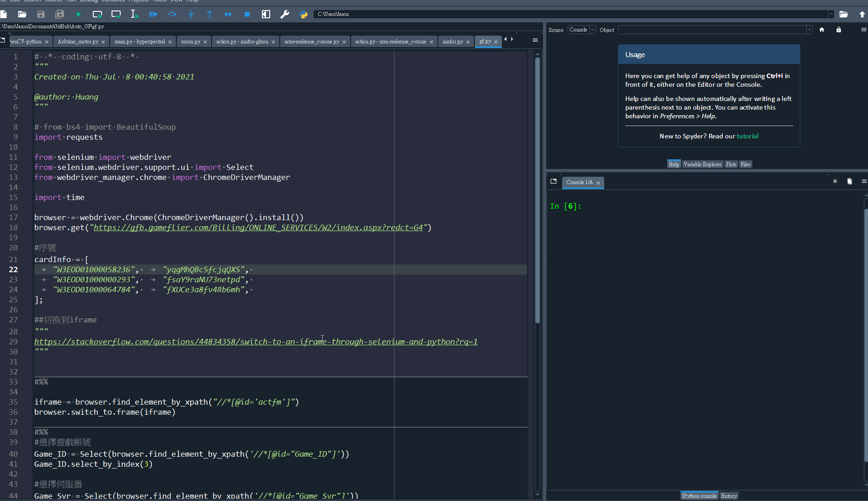Switch to the zoom.py tab
Image resolution: width=868 pixels, height=501 pixels.
[x=191, y=41]
